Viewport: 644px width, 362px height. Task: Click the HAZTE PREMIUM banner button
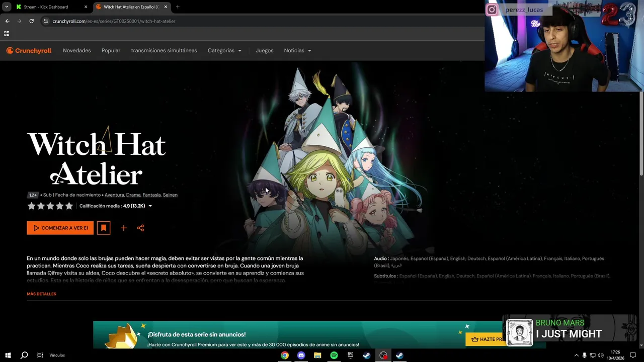coord(485,339)
